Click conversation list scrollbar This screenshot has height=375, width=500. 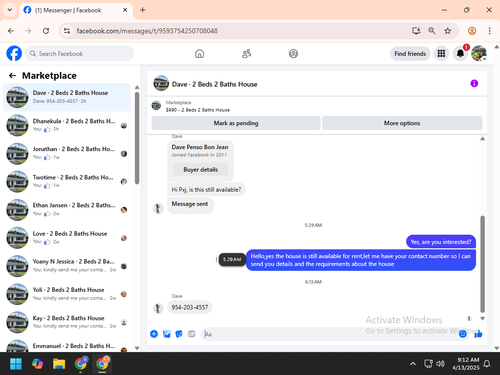[x=137, y=138]
